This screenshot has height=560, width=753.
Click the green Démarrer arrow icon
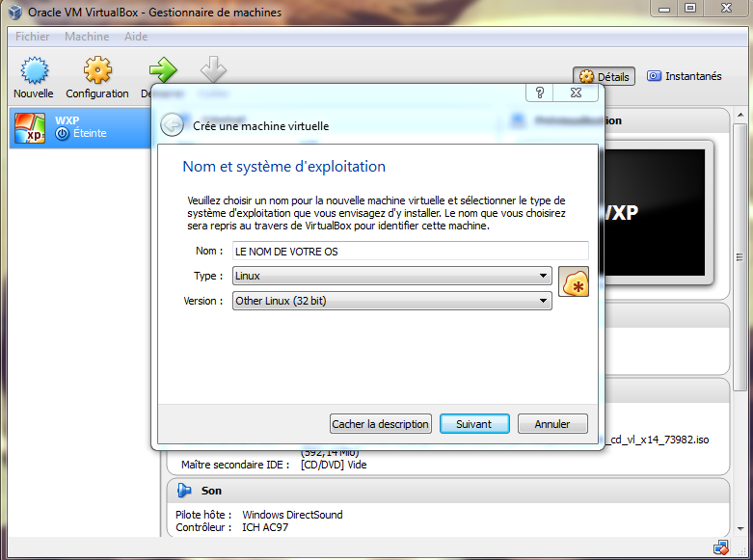click(x=163, y=70)
